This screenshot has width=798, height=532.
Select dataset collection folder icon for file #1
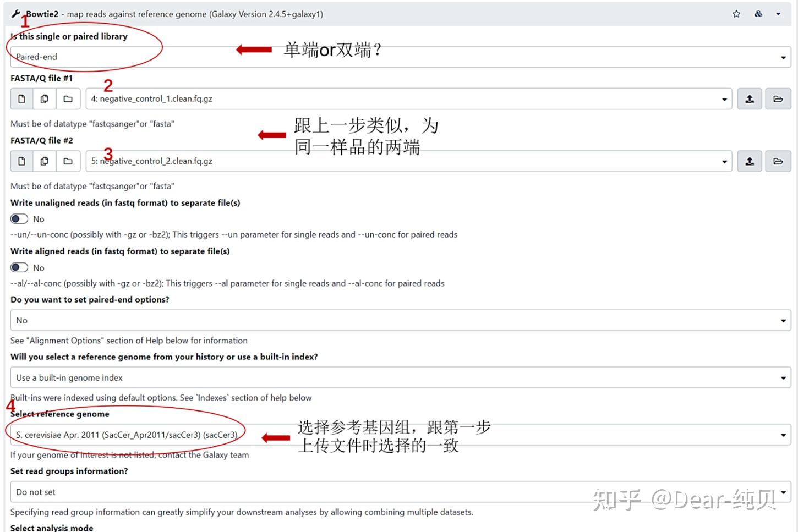point(68,99)
